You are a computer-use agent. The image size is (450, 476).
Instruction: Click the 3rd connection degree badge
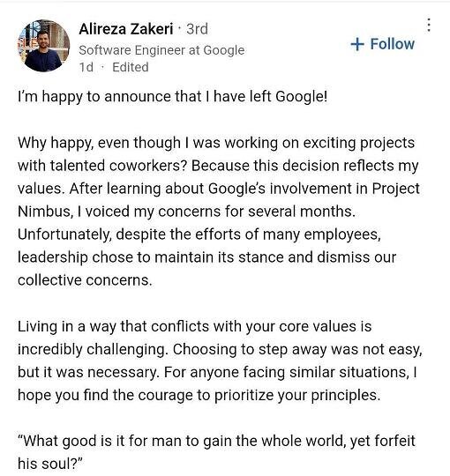(197, 29)
